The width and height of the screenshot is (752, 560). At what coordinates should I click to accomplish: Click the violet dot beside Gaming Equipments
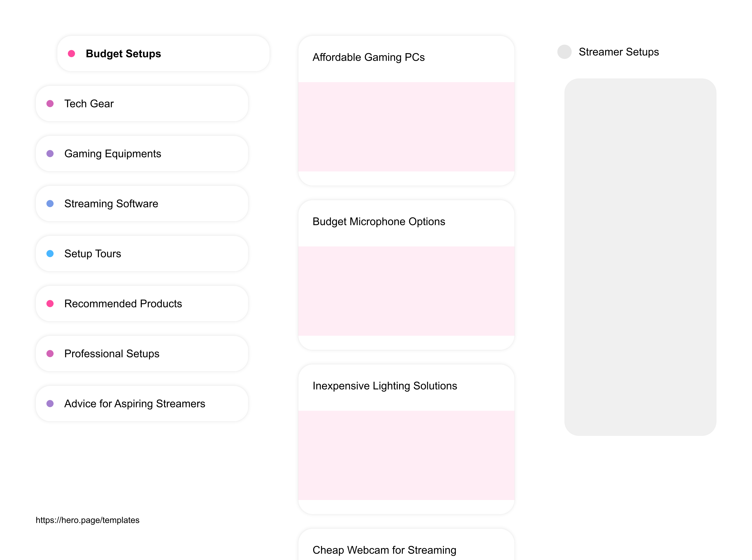point(50,154)
